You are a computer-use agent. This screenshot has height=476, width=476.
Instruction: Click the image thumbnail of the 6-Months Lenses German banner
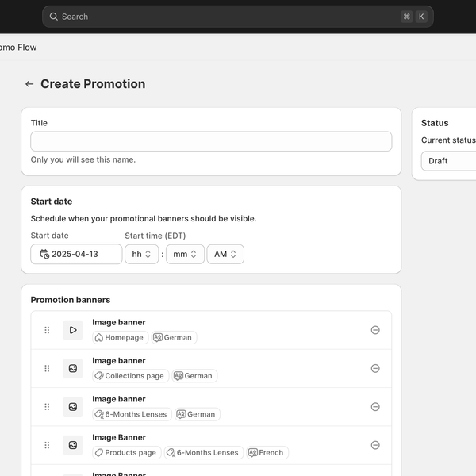(x=73, y=407)
